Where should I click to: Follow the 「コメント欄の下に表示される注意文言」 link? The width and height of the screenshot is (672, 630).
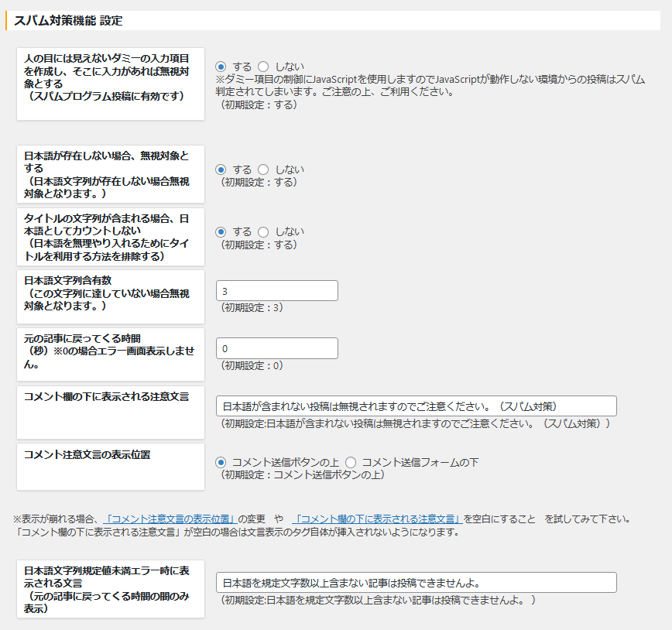click(378, 519)
